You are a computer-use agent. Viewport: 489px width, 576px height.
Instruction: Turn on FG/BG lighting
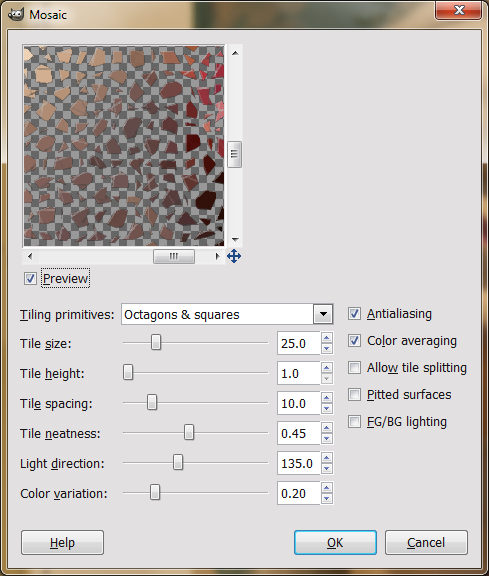click(x=354, y=421)
